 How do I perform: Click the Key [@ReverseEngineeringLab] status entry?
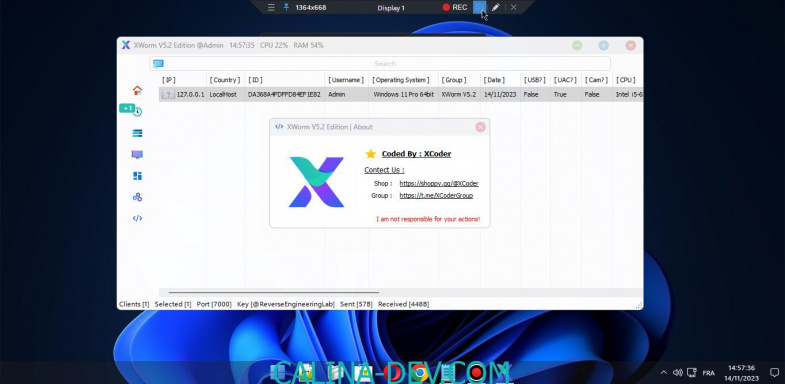pos(286,304)
